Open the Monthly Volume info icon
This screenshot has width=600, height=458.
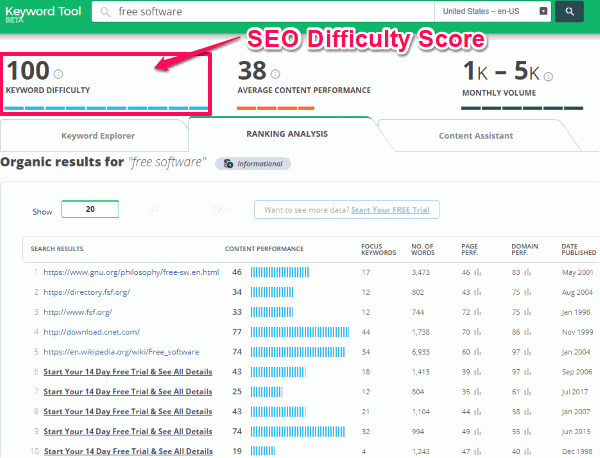click(x=548, y=77)
